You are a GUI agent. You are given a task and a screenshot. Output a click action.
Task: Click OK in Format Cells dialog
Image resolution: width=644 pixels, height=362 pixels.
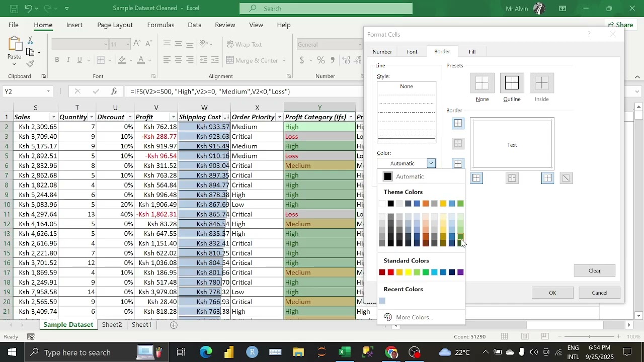click(x=552, y=293)
